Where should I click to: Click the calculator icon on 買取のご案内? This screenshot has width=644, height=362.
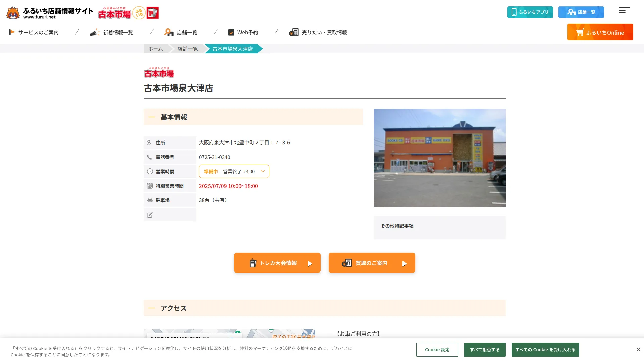(346, 263)
